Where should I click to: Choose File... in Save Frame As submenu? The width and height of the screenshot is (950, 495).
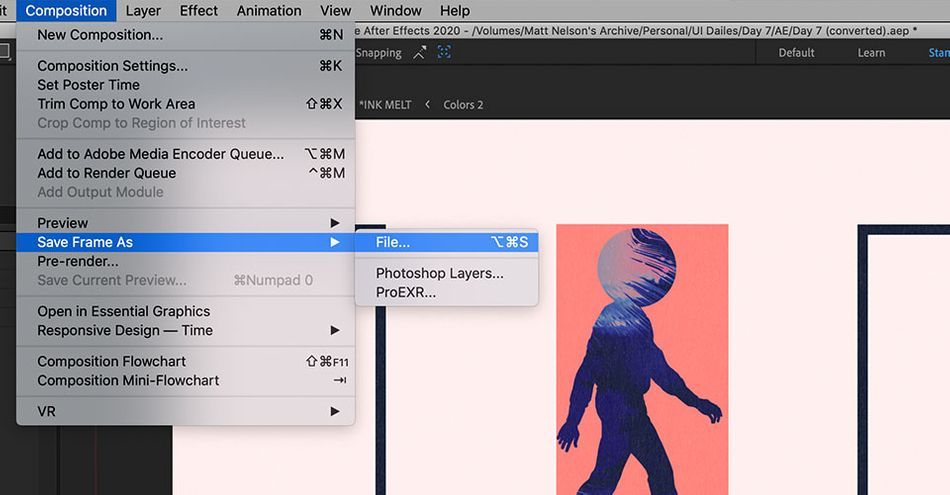(x=447, y=242)
